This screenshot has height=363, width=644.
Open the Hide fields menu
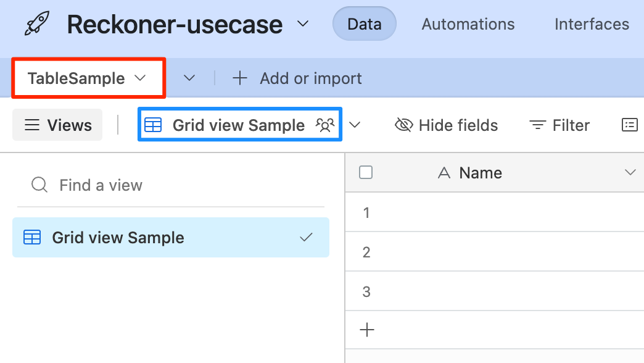446,125
